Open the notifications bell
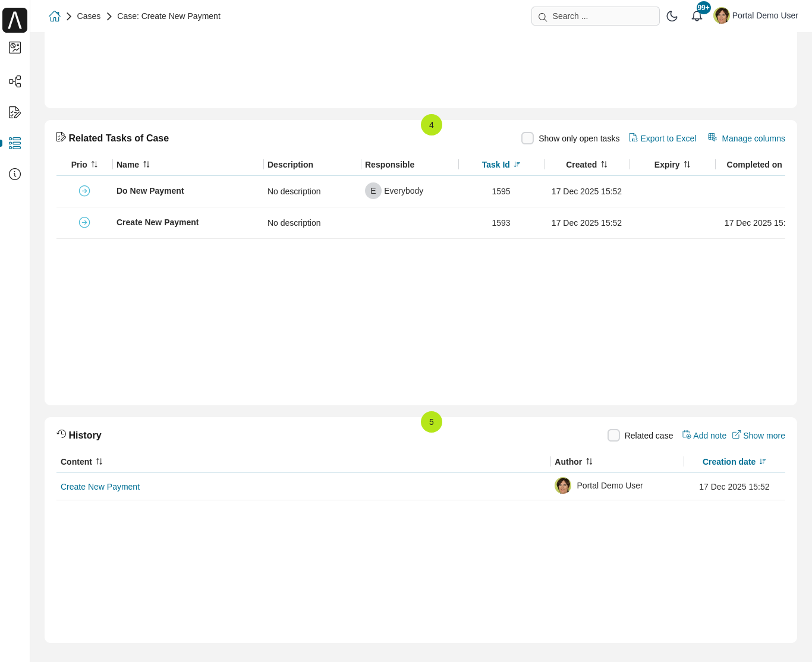Image resolution: width=812 pixels, height=662 pixels. point(697,16)
